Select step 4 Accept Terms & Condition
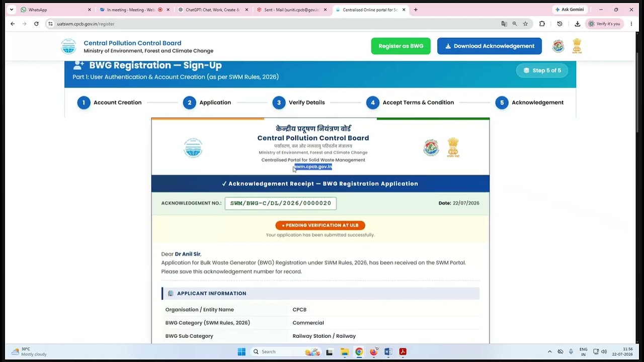644x362 pixels. tap(410, 103)
